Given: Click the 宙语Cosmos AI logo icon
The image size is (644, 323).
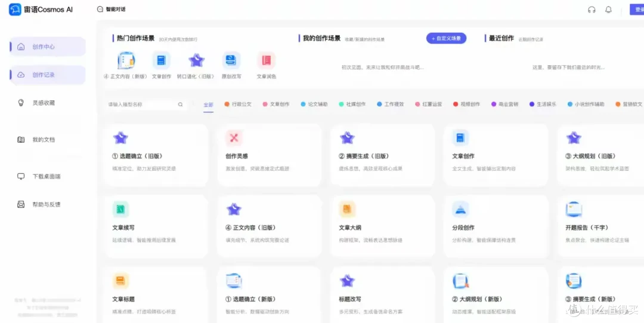Looking at the screenshot, I should coord(15,10).
